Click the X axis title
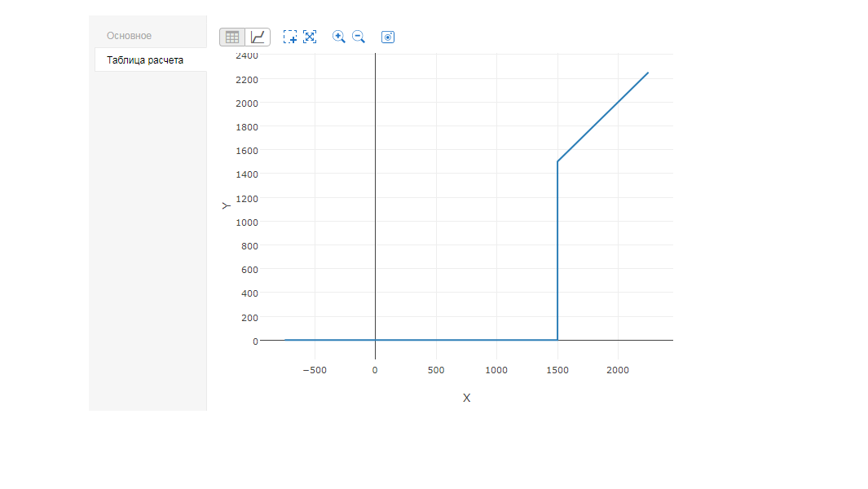 466,398
